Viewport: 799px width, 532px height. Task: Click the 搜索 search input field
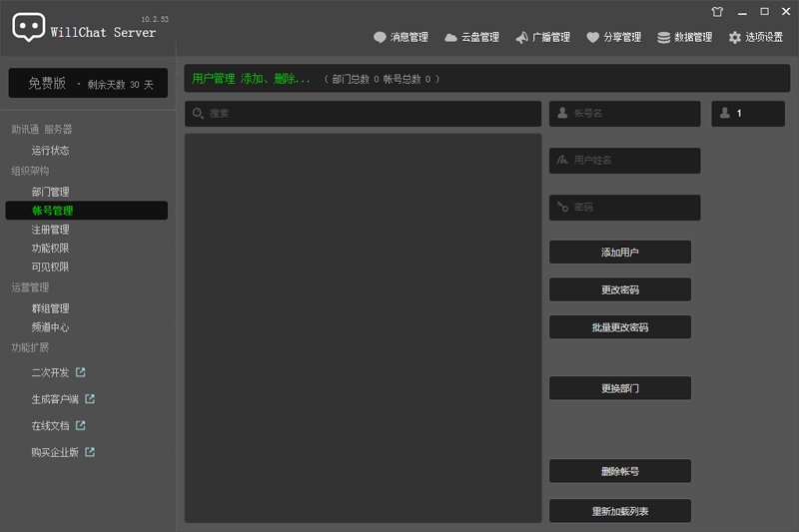363,114
